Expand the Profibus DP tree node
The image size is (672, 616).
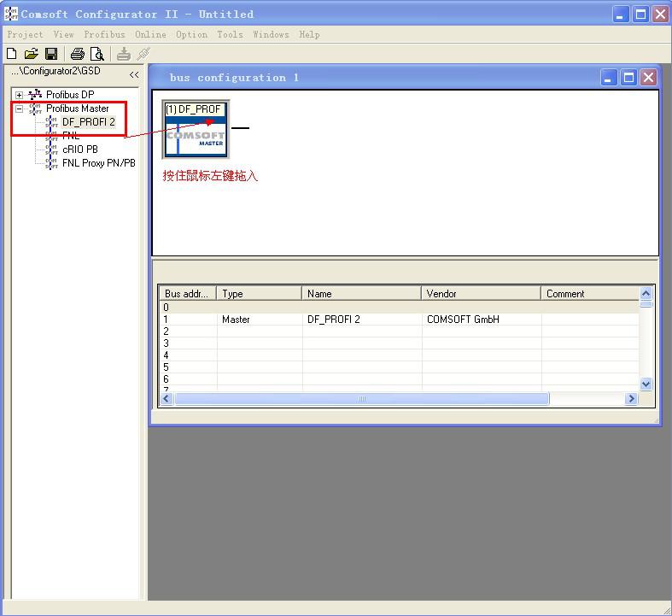[x=20, y=95]
